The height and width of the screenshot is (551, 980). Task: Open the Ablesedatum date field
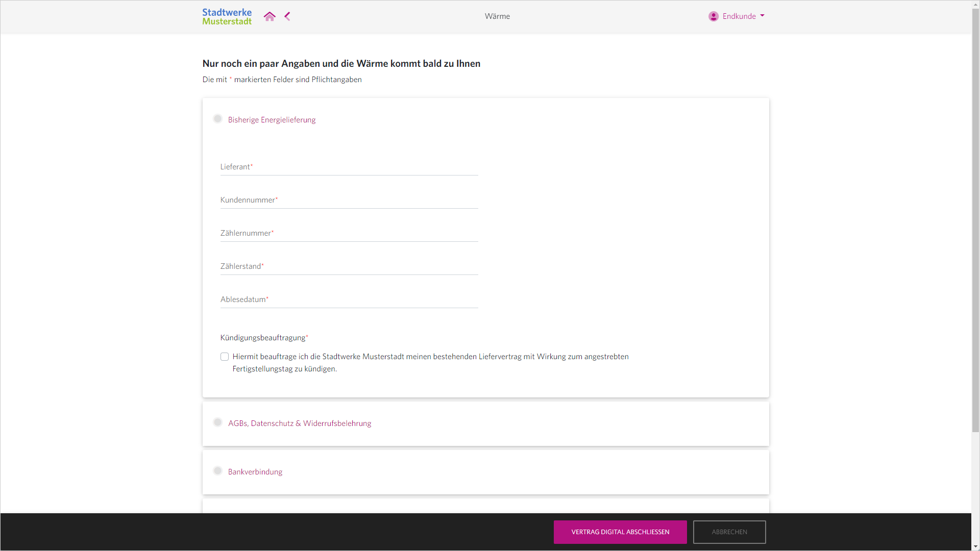[349, 299]
